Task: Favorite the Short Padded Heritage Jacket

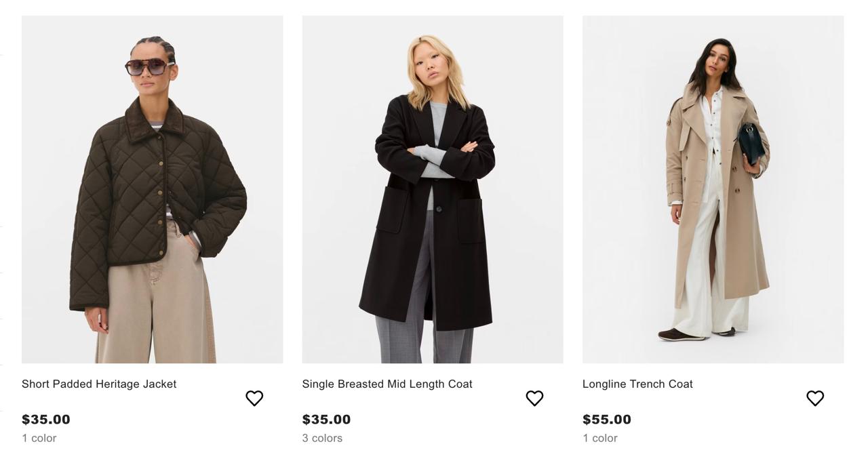Action: 254,399
